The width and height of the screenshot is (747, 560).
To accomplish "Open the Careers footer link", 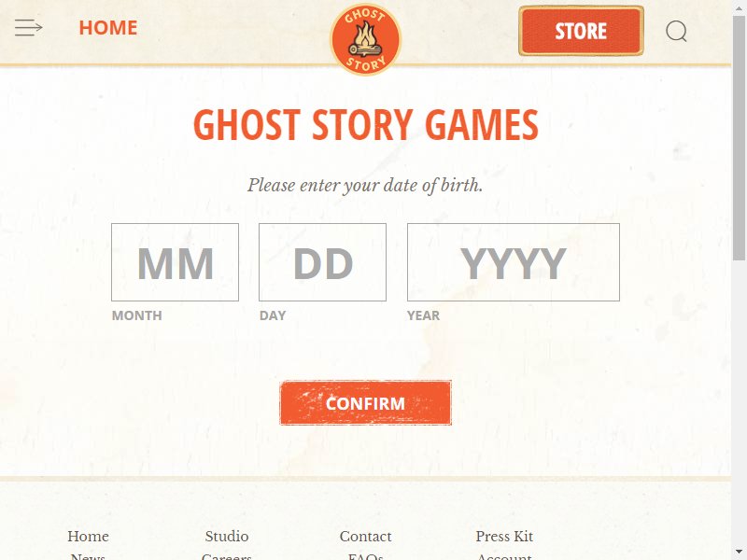I will point(227,556).
